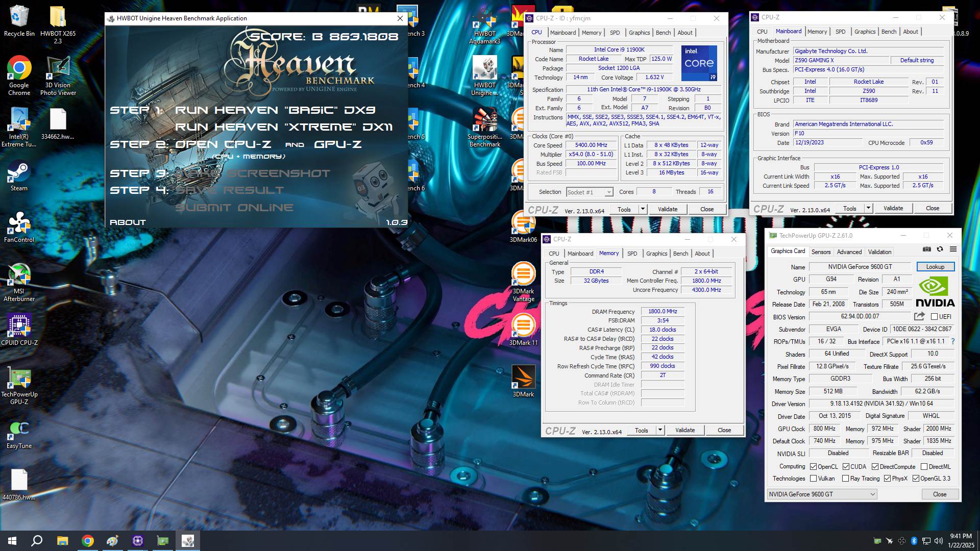980x551 pixels.
Task: Launch the EasyTune desktop shortcut
Action: [x=19, y=434]
